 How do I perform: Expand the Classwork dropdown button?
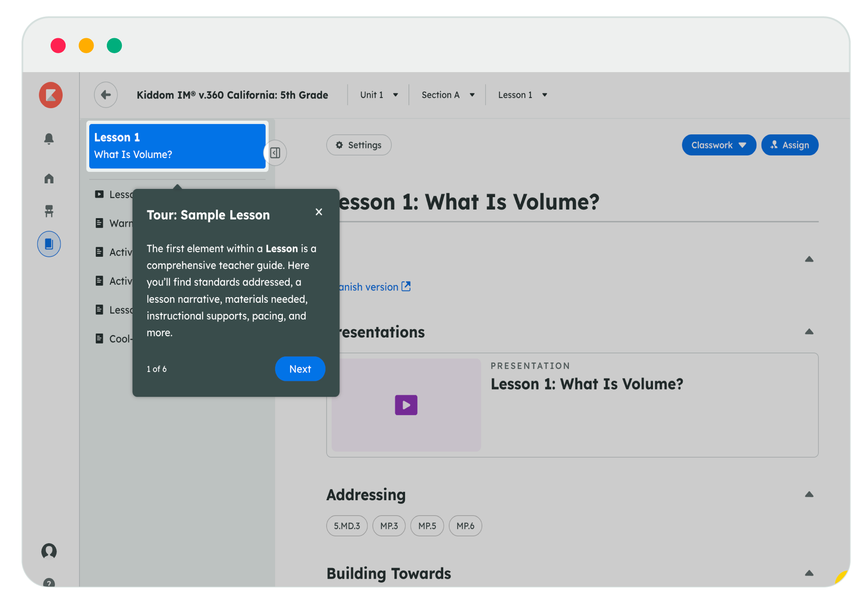coord(719,145)
